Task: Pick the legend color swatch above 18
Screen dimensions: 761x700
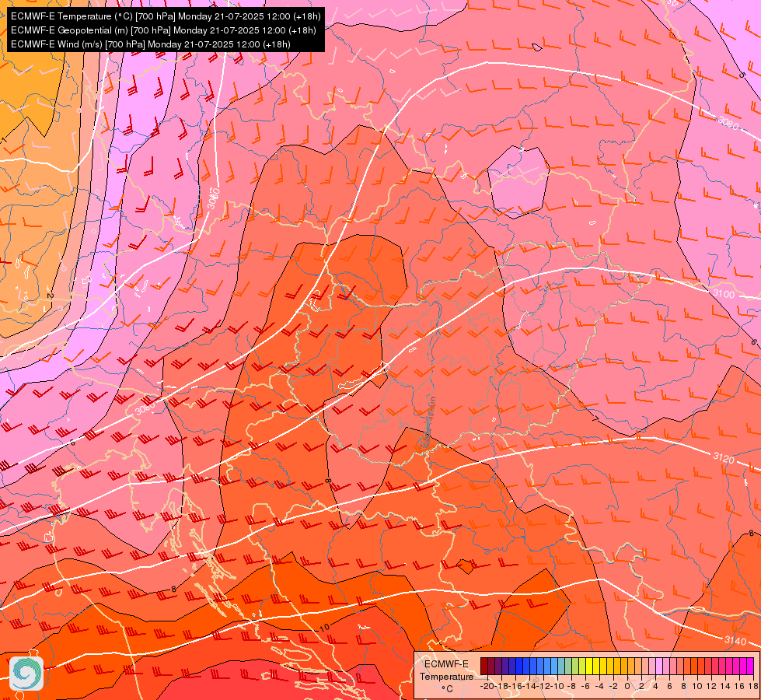Action: tap(750, 666)
